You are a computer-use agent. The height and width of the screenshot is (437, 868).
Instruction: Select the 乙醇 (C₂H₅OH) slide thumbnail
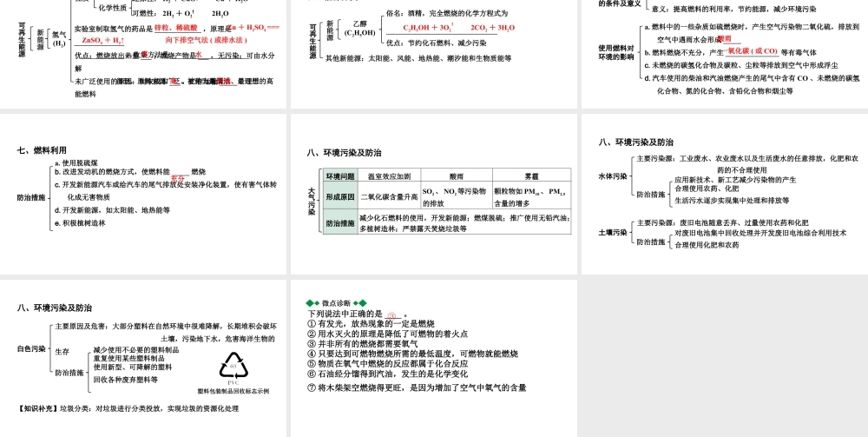434,54
